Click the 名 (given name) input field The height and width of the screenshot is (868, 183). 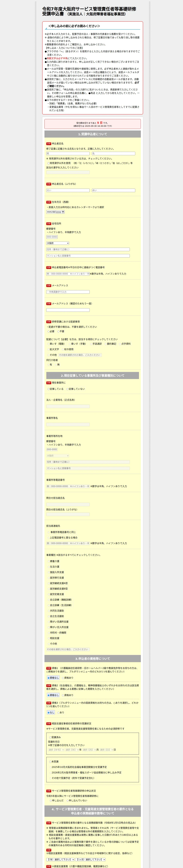(114, 154)
